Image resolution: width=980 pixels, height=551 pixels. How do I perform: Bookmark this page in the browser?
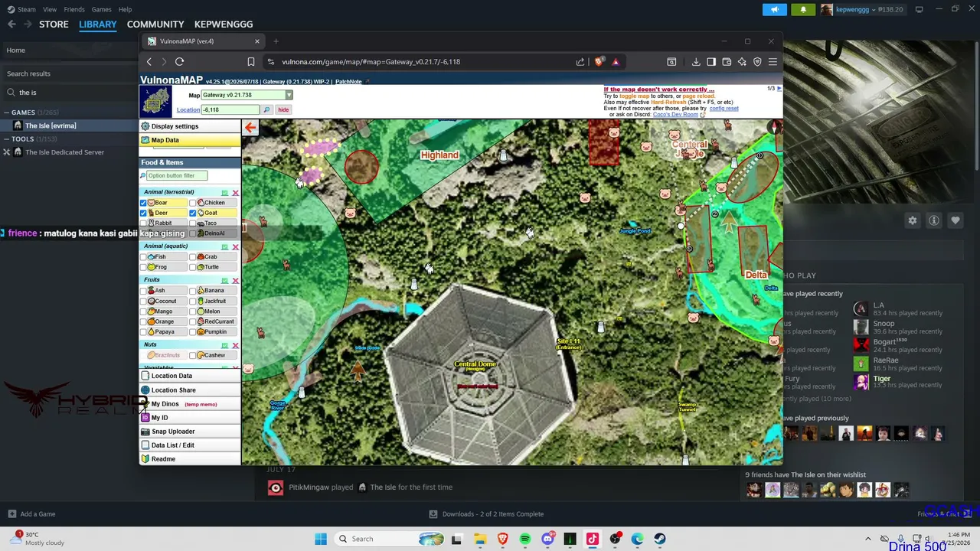click(251, 62)
